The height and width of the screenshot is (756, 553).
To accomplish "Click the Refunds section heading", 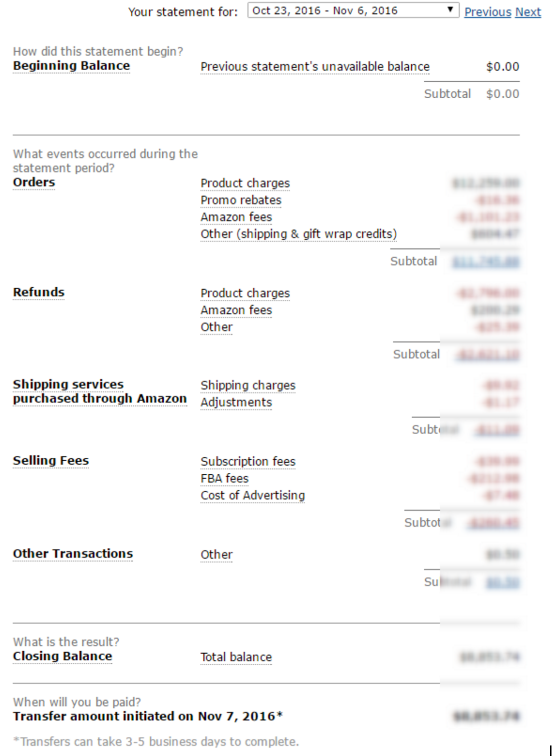I will [x=39, y=292].
